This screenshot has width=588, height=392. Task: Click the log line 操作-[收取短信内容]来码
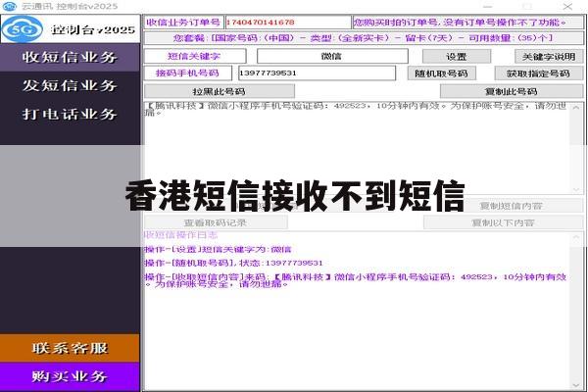tap(356, 280)
